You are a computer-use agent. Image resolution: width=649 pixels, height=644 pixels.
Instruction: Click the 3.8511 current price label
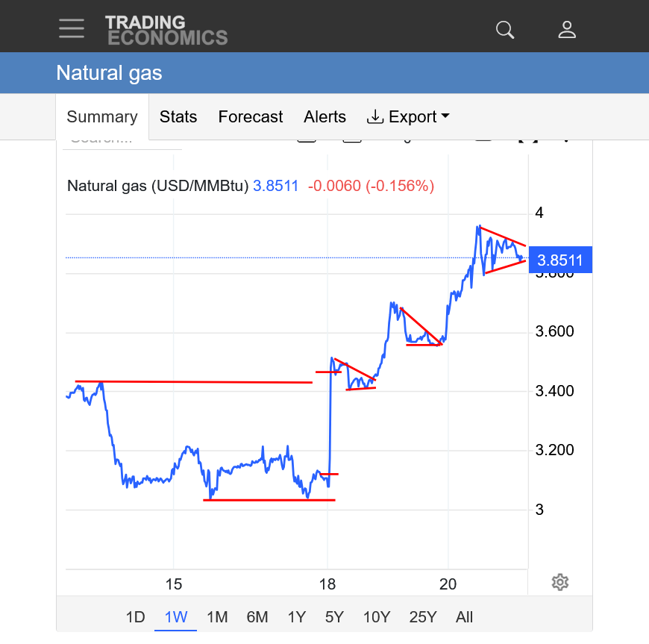[559, 260]
